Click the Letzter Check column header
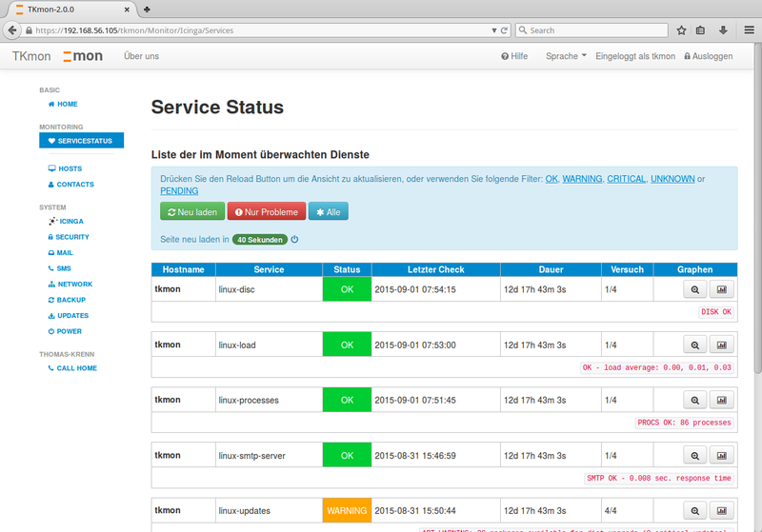The height and width of the screenshot is (532, 762). pyautogui.click(x=436, y=269)
